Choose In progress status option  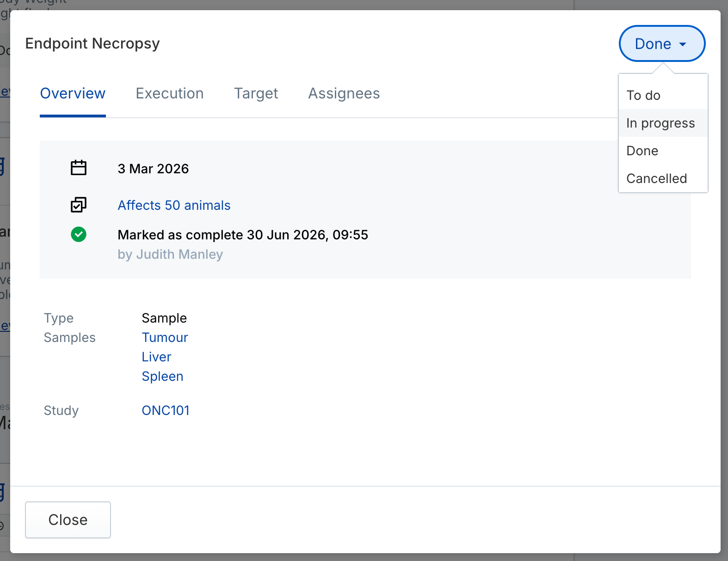coord(663,123)
